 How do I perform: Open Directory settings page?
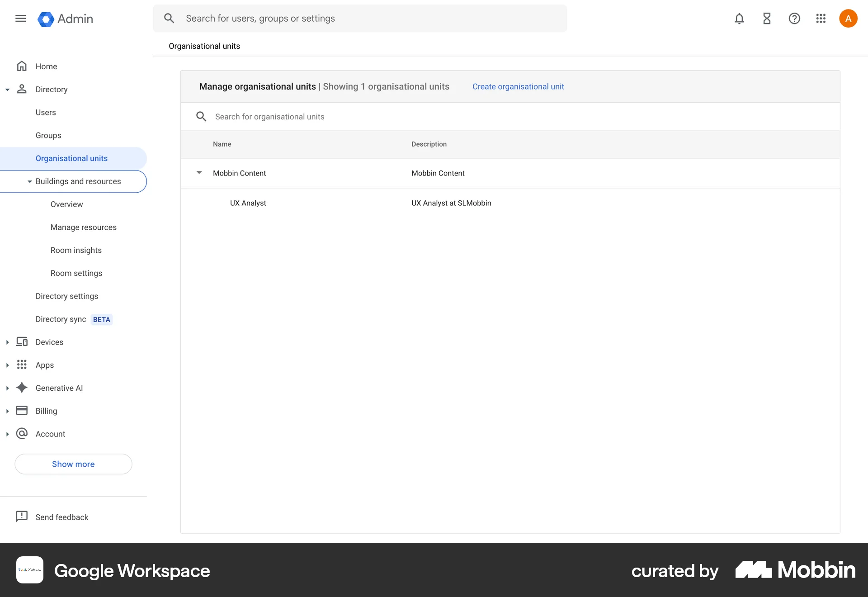pos(66,296)
